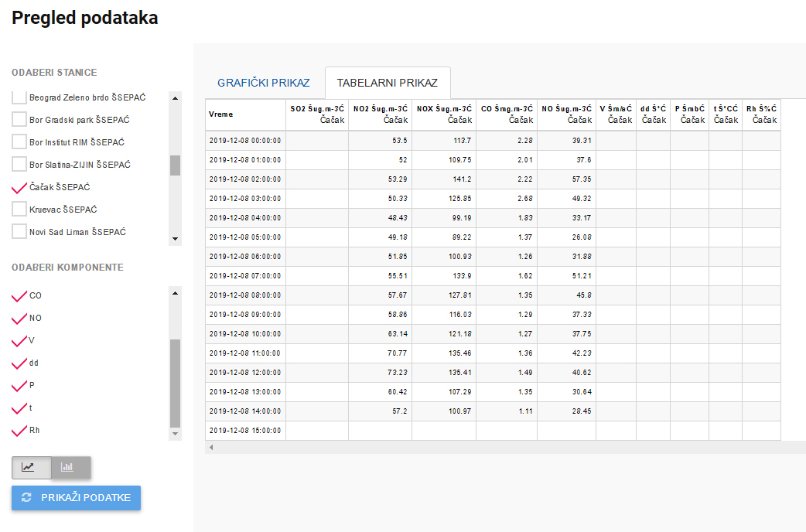Check Novi Sad Liman station
Screen dimensions: 806x532
click(x=19, y=232)
